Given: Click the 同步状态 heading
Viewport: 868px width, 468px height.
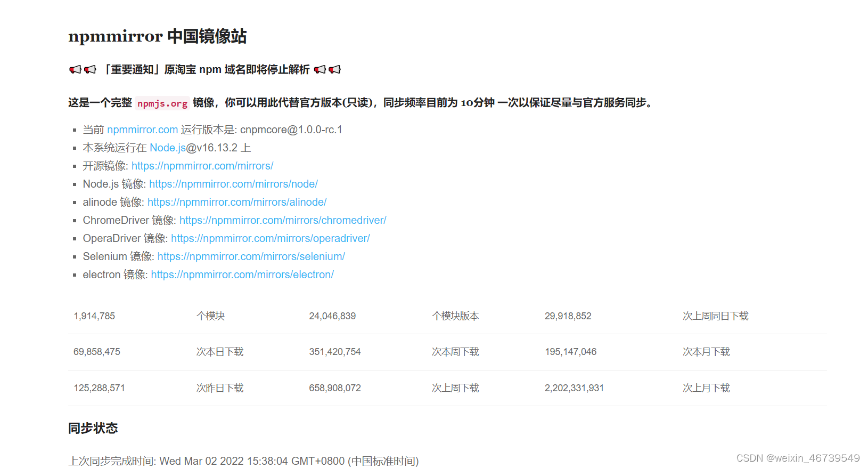Looking at the screenshot, I should click(93, 428).
